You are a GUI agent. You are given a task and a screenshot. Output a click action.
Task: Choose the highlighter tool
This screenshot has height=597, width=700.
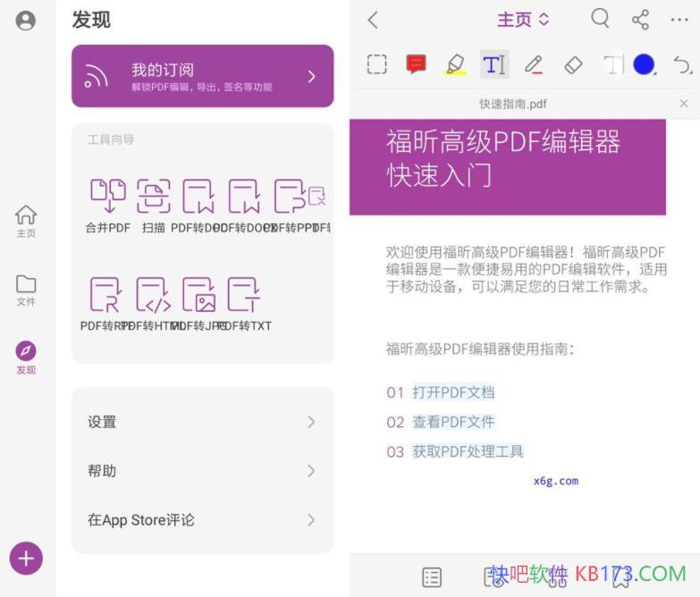(x=455, y=64)
